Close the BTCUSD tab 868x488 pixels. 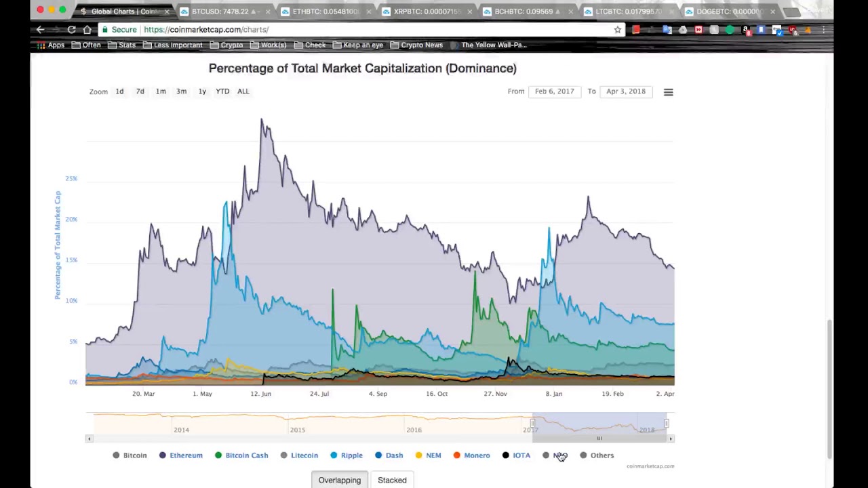click(x=267, y=12)
